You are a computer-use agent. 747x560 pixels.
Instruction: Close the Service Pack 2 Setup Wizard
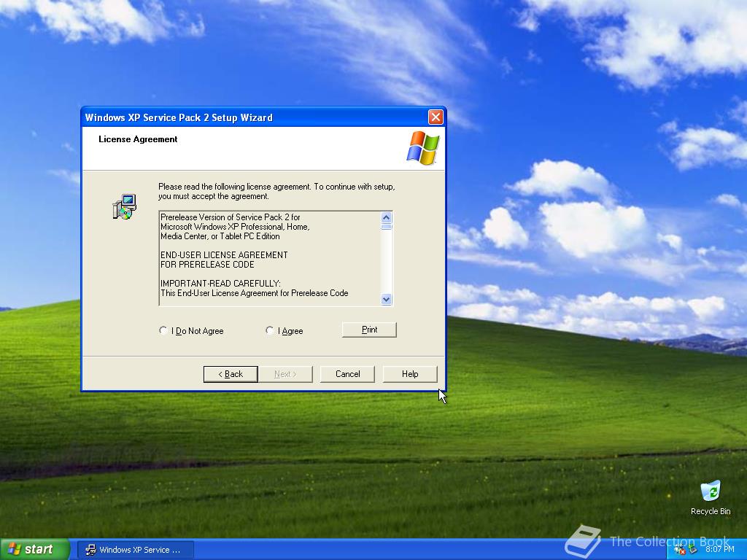point(436,117)
